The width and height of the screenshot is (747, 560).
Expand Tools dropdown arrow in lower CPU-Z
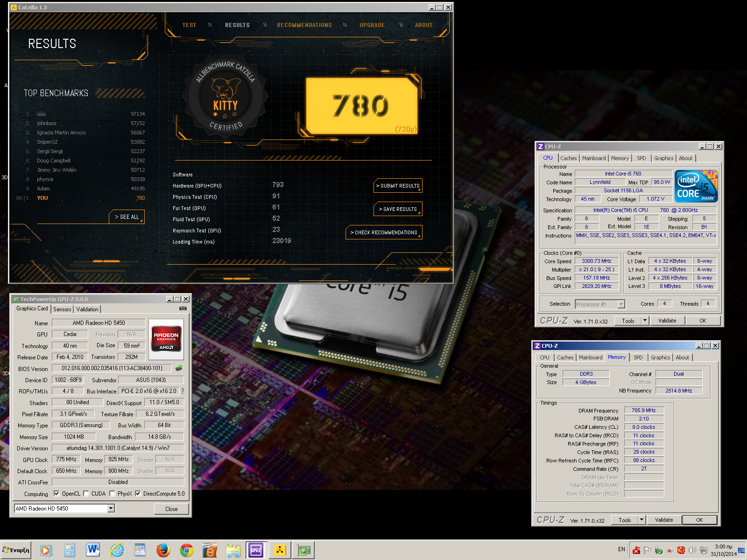click(x=641, y=520)
